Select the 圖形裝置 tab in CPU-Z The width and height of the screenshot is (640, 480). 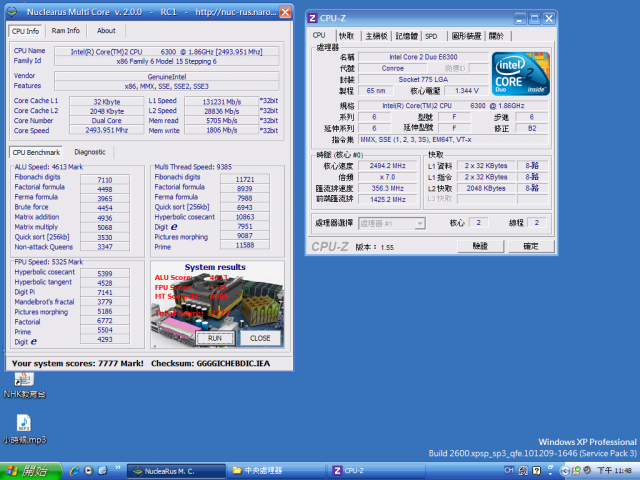(x=466, y=36)
